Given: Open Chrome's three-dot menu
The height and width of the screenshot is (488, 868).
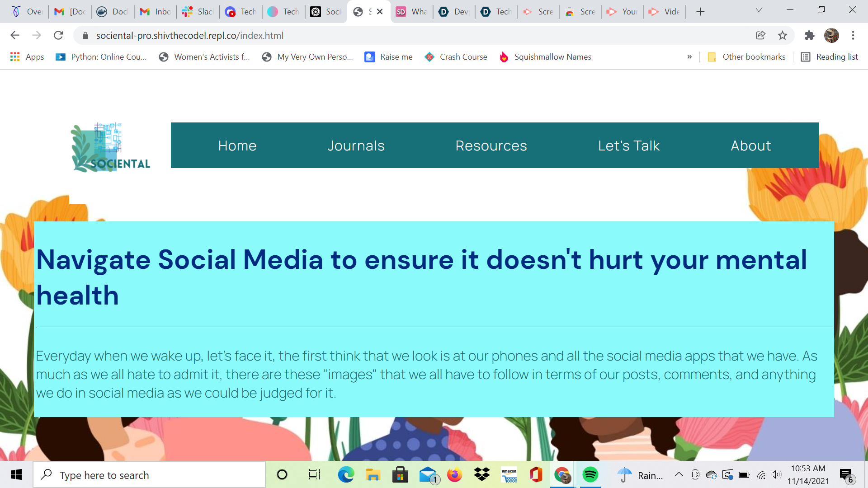Looking at the screenshot, I should (x=853, y=35).
